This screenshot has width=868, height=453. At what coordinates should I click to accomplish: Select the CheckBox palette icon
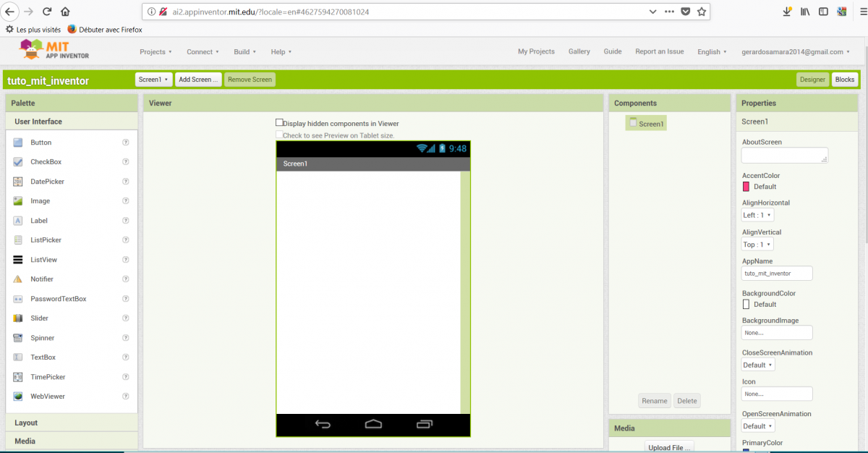(x=18, y=162)
